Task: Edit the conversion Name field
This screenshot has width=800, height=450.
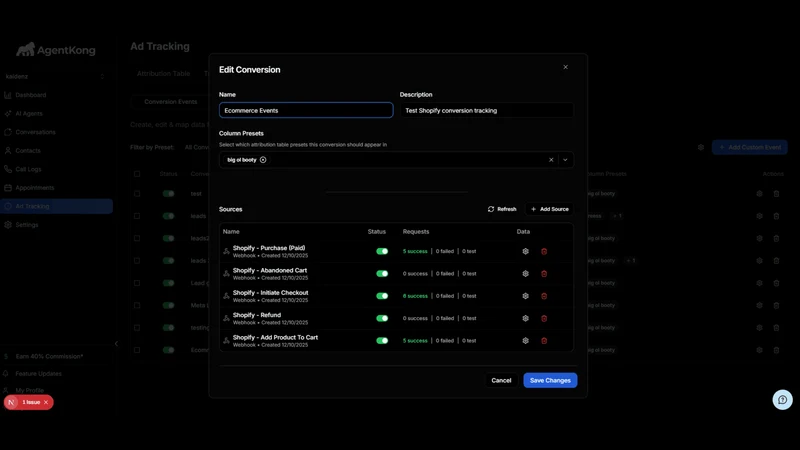Action: [306, 110]
